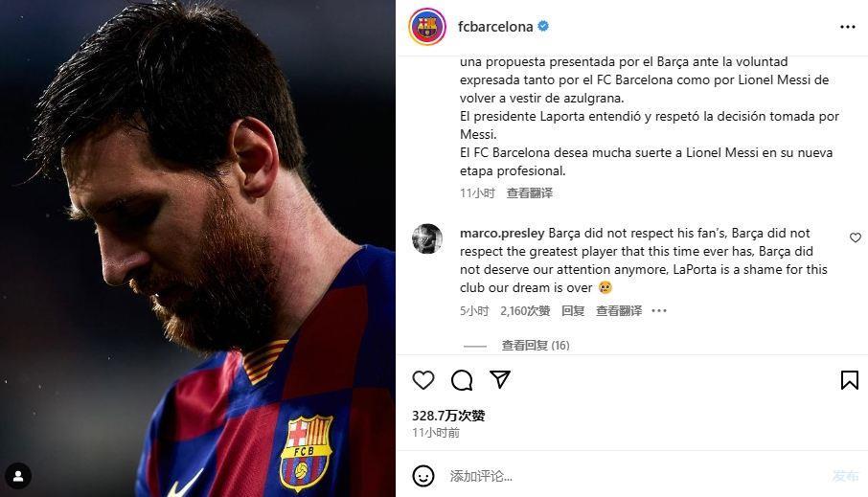Focus the add comment input field
The width and height of the screenshot is (868, 497).
[x=636, y=475]
